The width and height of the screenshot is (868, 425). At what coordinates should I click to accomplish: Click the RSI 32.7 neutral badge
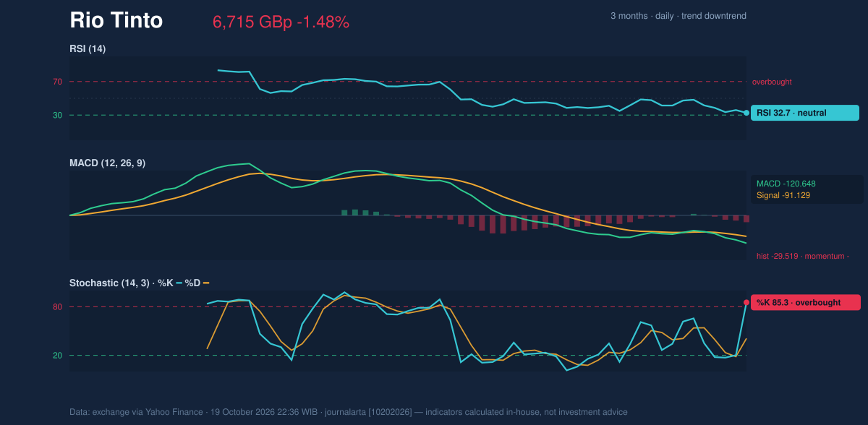[805, 113]
